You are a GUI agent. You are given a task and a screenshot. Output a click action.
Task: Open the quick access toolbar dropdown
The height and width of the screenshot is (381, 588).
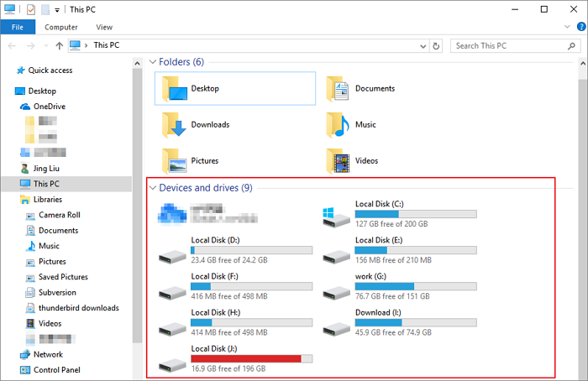[x=57, y=9]
